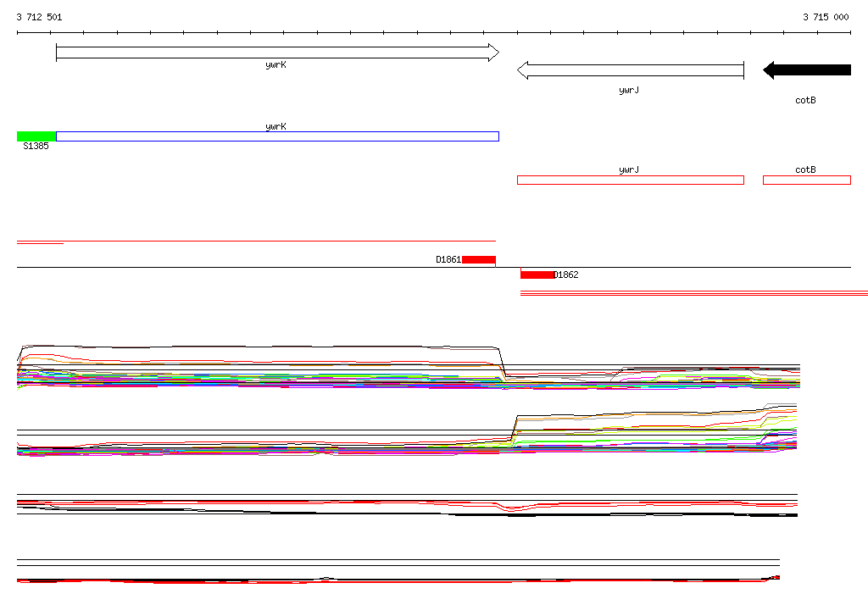The image size is (868, 605).
Task: Click the S1385 label
Action: coord(36,146)
